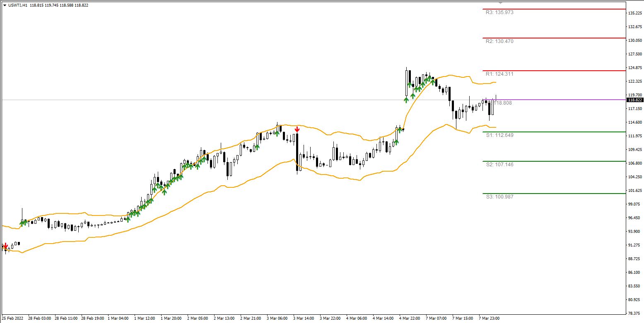The height and width of the screenshot is (323, 644).
Task: Select the red sell arrow at 25 Feb 2022
Action: coord(5,246)
